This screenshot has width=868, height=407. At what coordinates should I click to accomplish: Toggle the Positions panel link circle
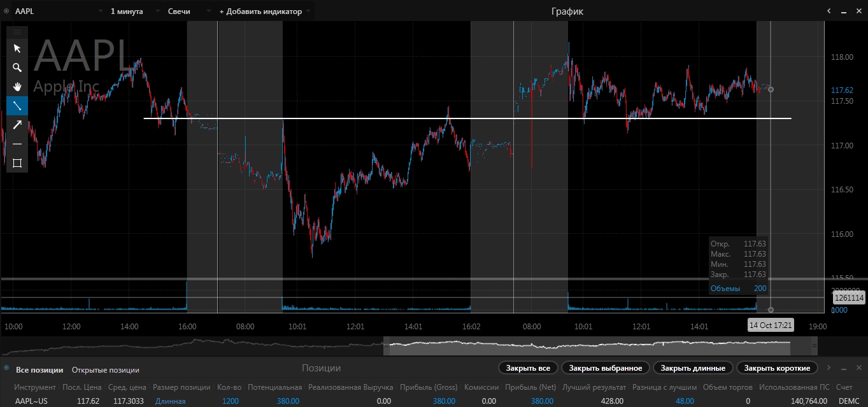[6, 368]
